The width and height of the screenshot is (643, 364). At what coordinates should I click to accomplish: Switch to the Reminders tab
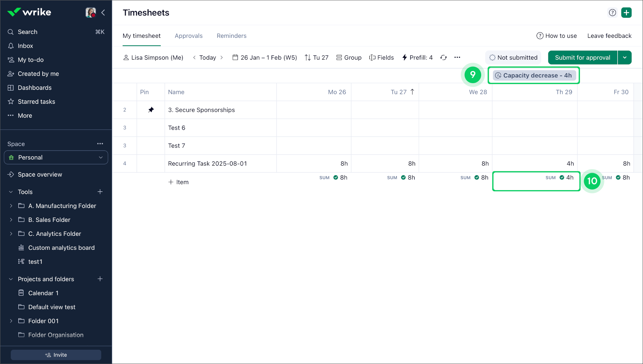pos(231,36)
